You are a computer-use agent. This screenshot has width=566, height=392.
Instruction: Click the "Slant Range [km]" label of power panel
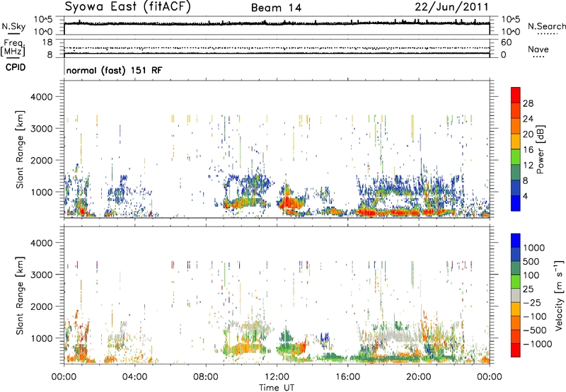click(x=20, y=149)
